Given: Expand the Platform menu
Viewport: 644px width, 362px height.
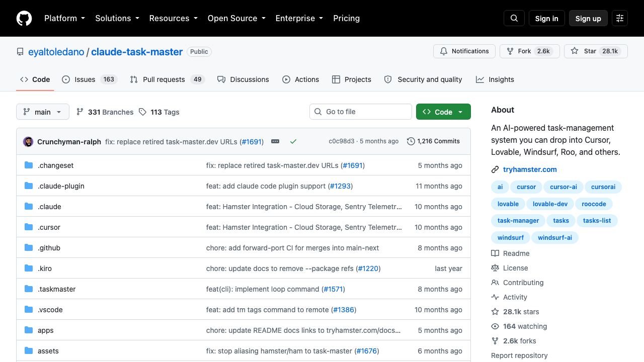Looking at the screenshot, I should (x=64, y=18).
